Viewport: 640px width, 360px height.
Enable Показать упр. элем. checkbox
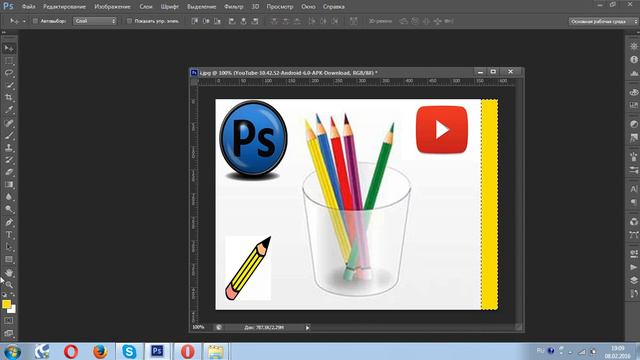click(x=129, y=21)
